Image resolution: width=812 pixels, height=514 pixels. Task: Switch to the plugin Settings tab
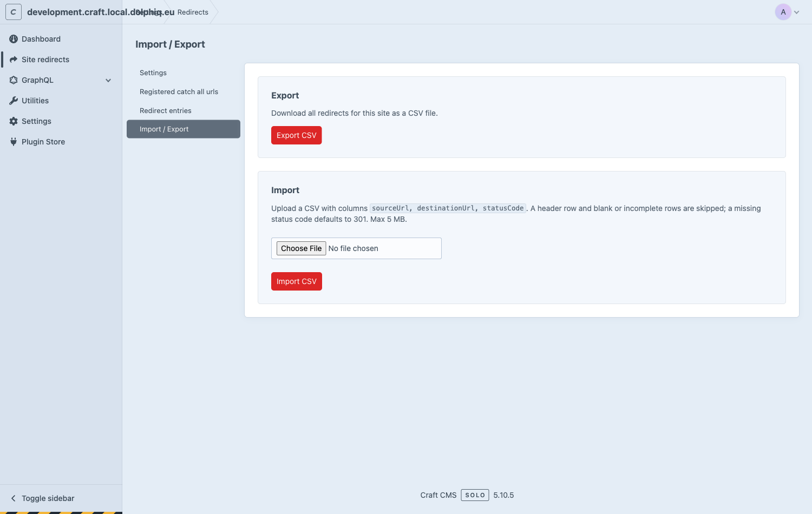(184, 73)
